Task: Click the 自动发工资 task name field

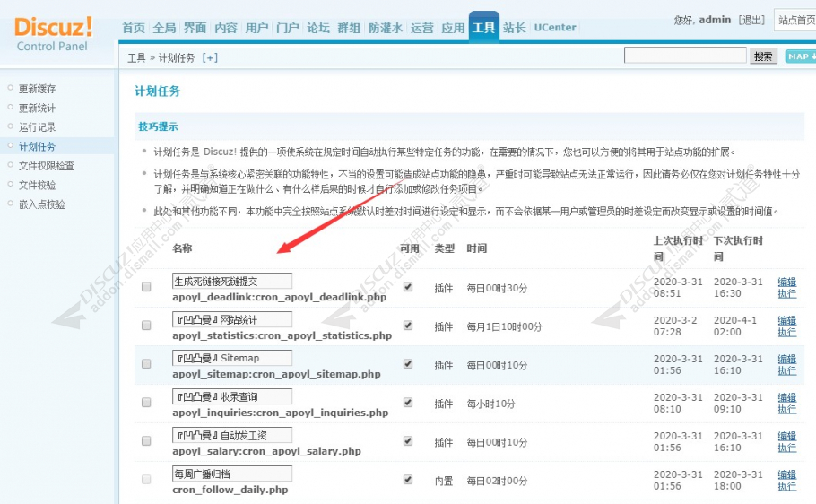Action: click(x=232, y=435)
